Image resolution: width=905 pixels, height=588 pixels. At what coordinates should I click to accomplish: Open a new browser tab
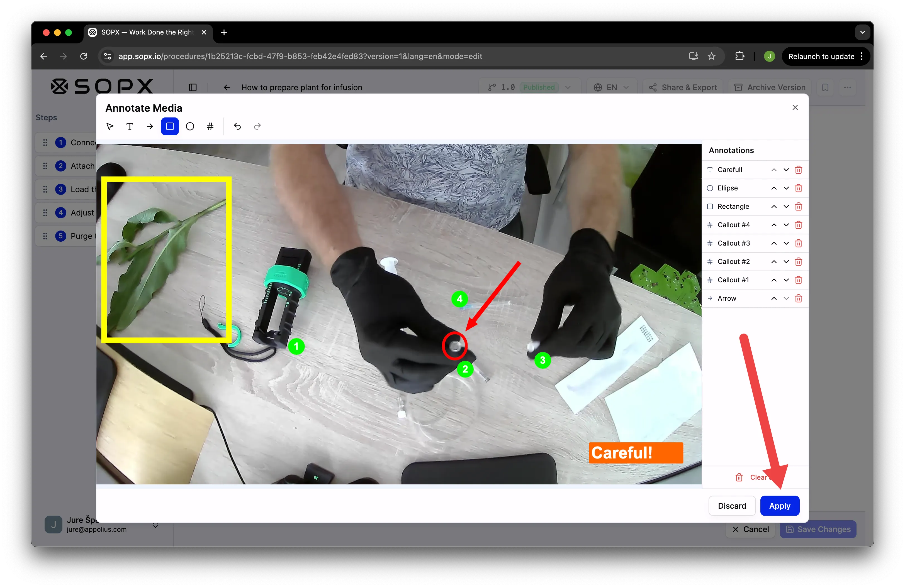pos(224,32)
